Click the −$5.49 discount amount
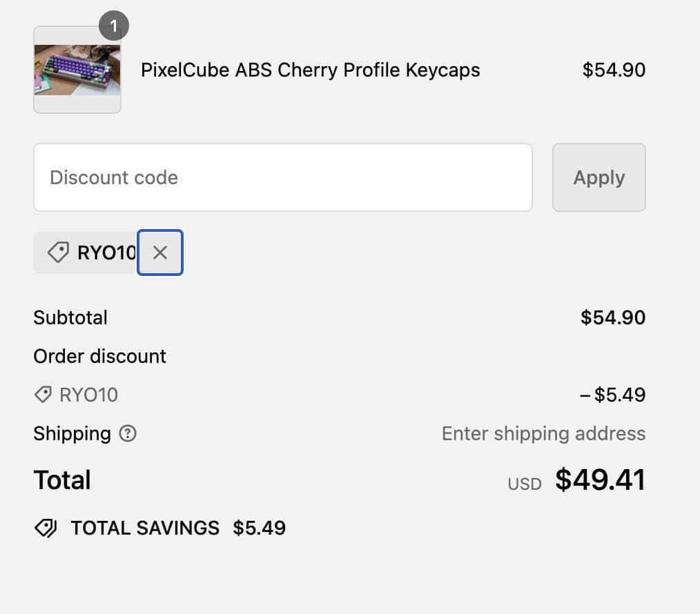 click(x=612, y=395)
